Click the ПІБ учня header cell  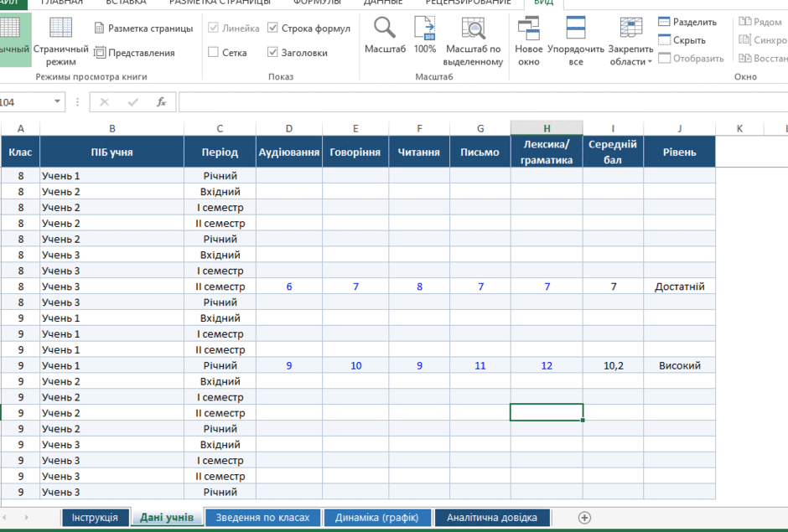[x=112, y=152]
